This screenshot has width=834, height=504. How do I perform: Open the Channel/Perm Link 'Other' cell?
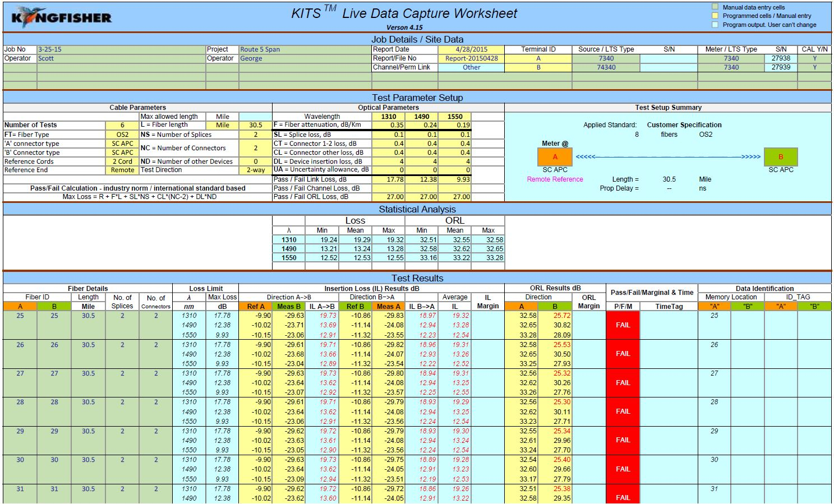pyautogui.click(x=471, y=67)
